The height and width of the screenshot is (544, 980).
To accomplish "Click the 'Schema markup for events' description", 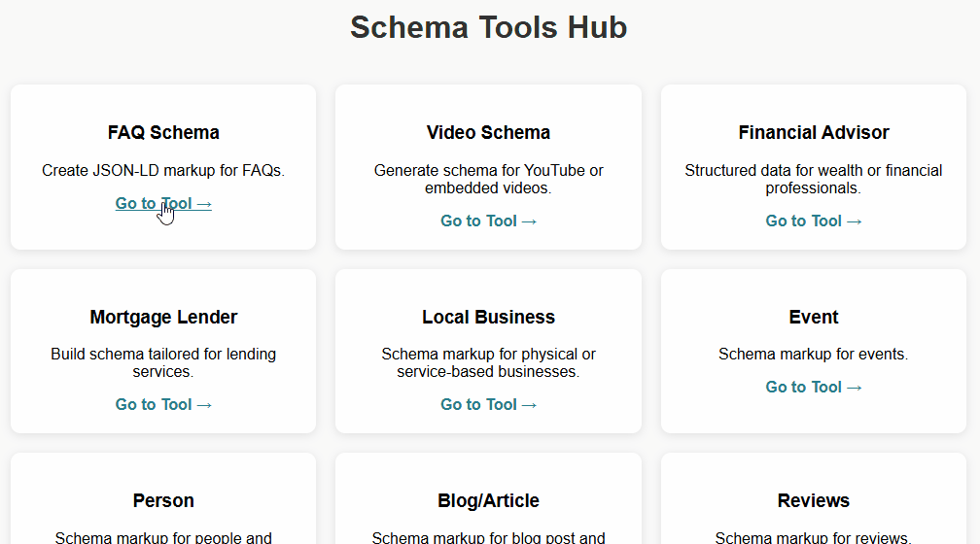I will [813, 354].
